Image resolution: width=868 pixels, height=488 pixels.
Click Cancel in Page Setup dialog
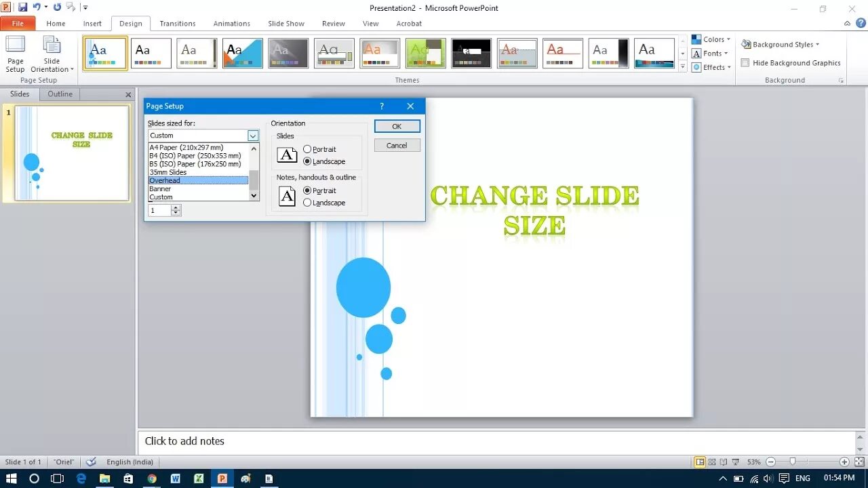397,145
